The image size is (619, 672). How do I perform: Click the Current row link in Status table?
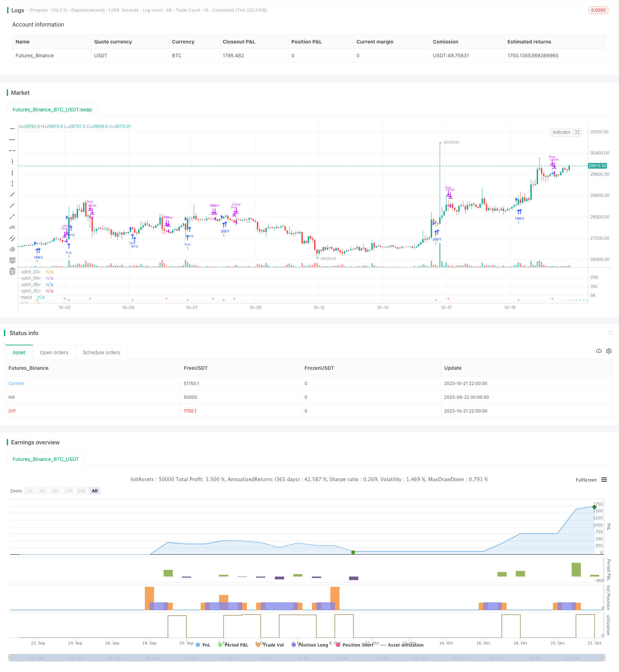16,383
